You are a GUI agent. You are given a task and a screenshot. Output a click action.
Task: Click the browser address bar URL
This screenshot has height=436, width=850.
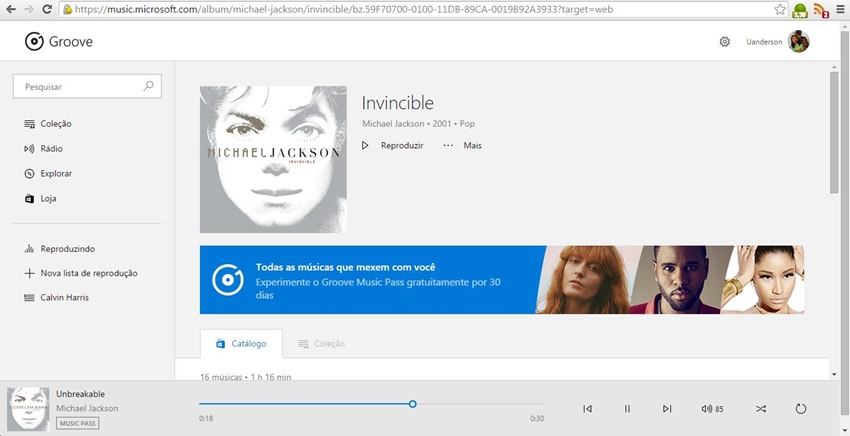(344, 9)
